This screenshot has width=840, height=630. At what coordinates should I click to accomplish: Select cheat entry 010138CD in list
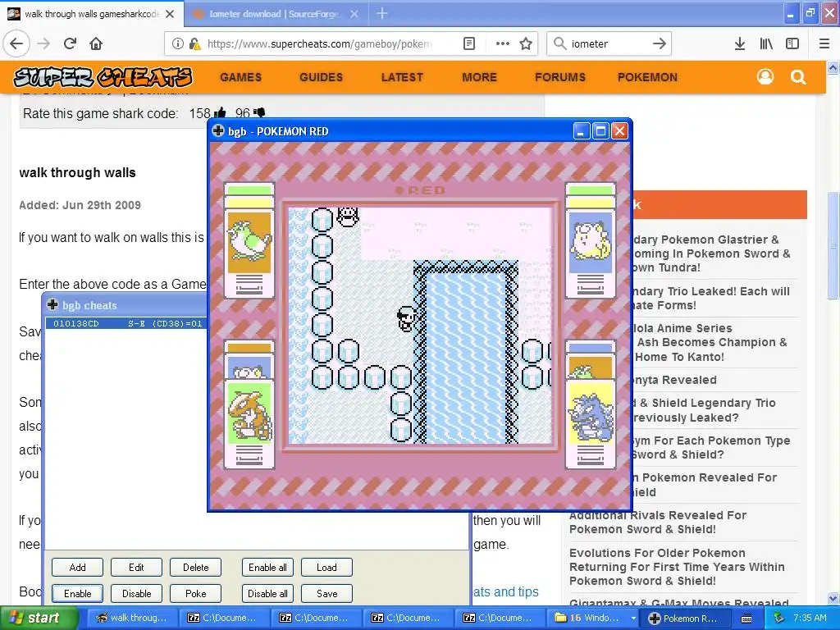click(x=126, y=323)
